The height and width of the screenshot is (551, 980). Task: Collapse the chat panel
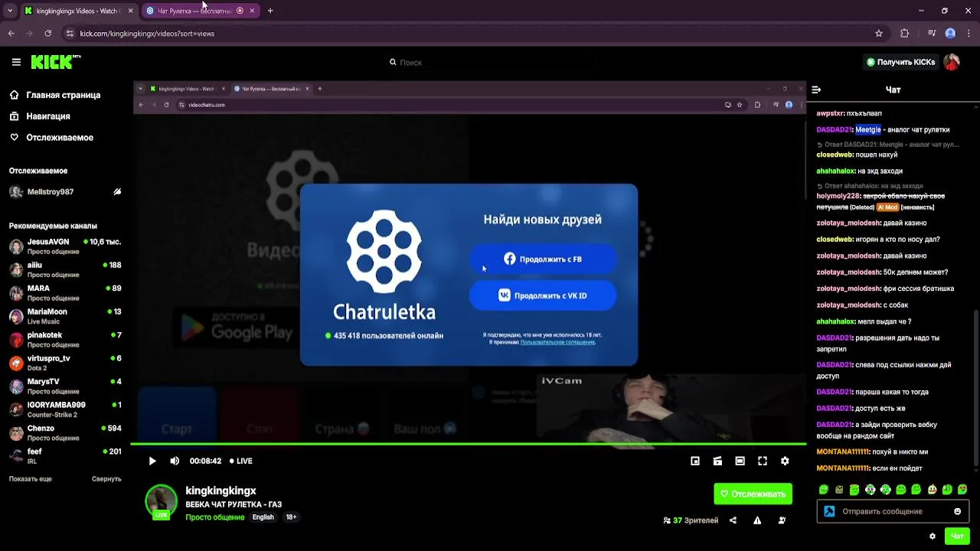(x=816, y=90)
